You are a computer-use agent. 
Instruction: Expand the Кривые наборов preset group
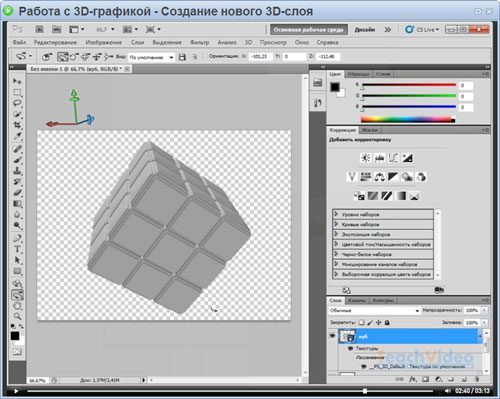tap(383, 224)
